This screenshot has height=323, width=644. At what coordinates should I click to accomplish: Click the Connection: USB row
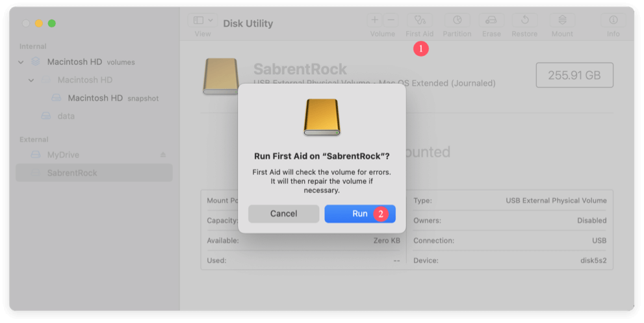tap(509, 241)
